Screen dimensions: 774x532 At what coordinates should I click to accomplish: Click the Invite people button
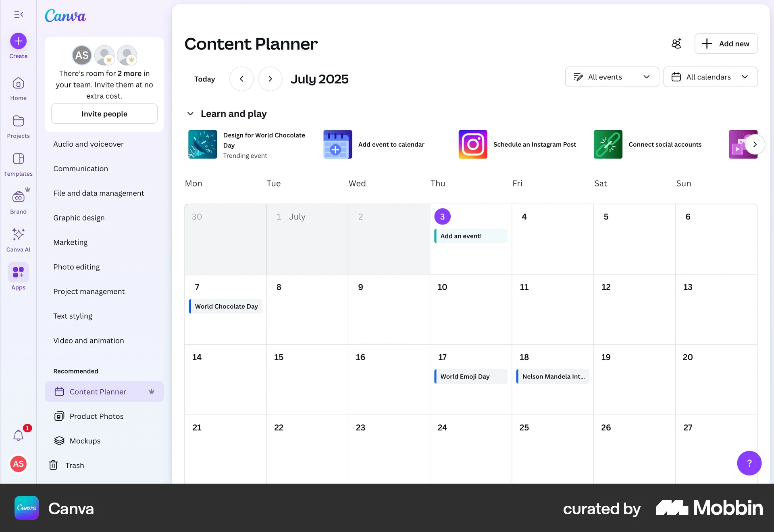point(104,114)
